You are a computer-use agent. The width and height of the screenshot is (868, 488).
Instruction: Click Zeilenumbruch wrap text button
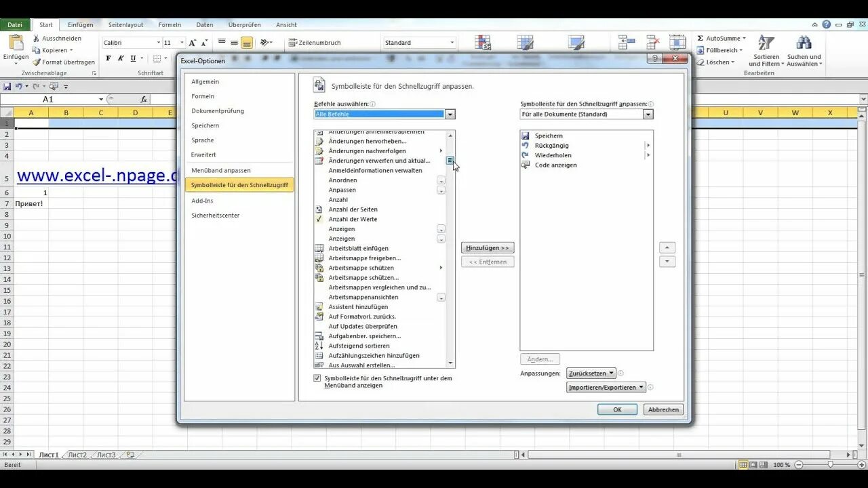315,43
